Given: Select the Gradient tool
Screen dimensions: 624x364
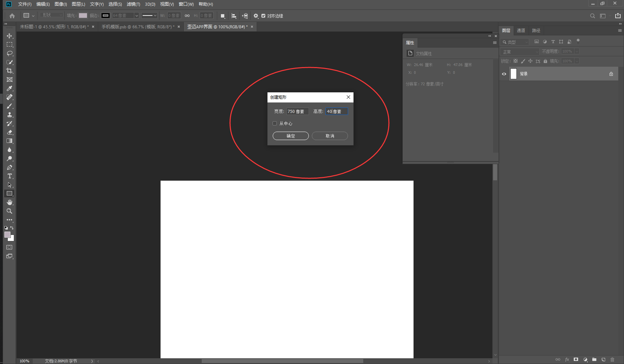Looking at the screenshot, I should point(9,141).
